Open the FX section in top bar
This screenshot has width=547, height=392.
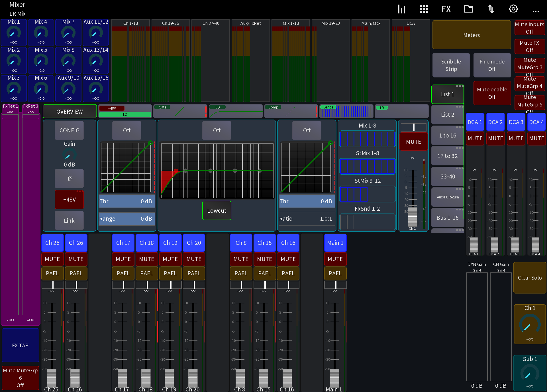(x=446, y=9)
